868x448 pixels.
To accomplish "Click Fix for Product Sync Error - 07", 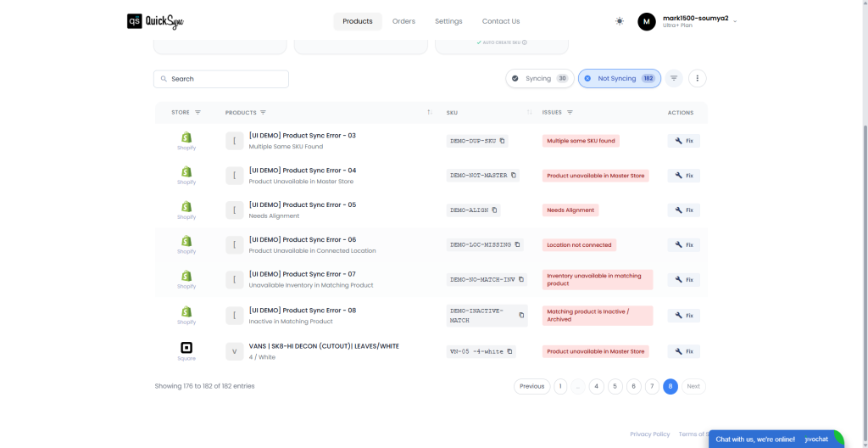I will tap(684, 280).
